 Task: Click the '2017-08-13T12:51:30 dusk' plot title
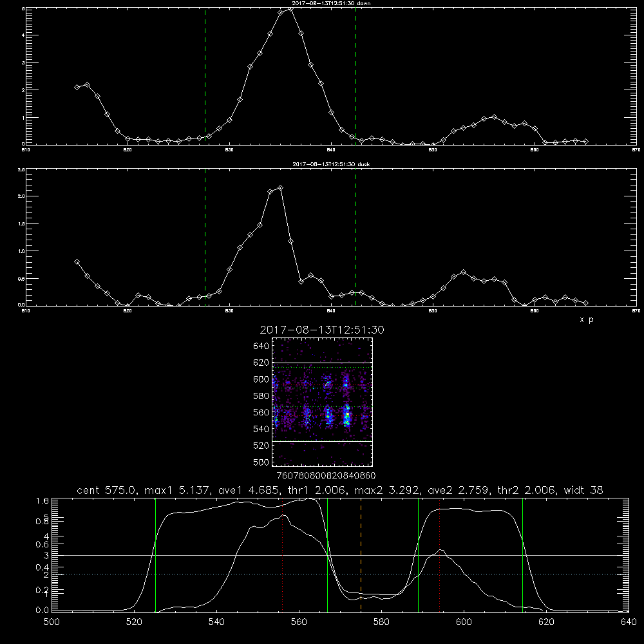(x=331, y=164)
